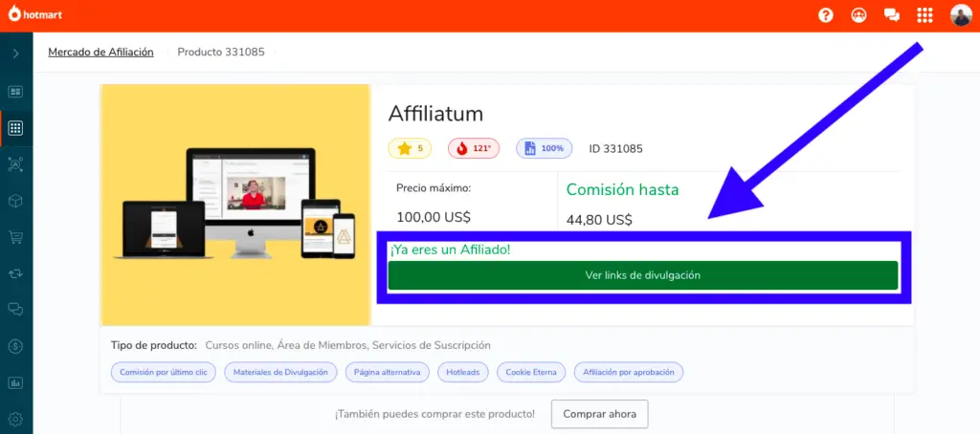Open the user profile avatar

point(961,15)
